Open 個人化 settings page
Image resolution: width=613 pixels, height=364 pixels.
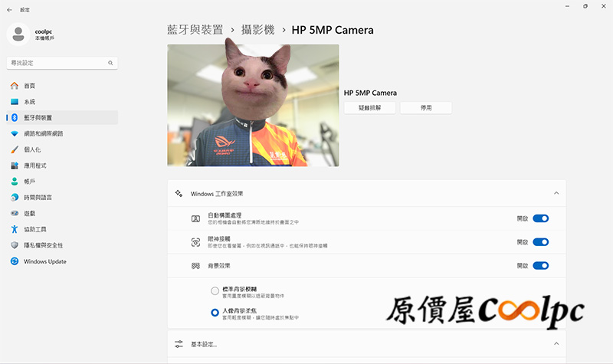[62, 149]
